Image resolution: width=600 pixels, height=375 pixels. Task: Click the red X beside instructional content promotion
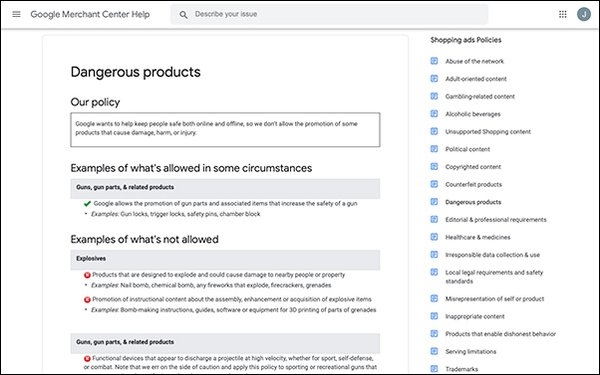[87, 300]
